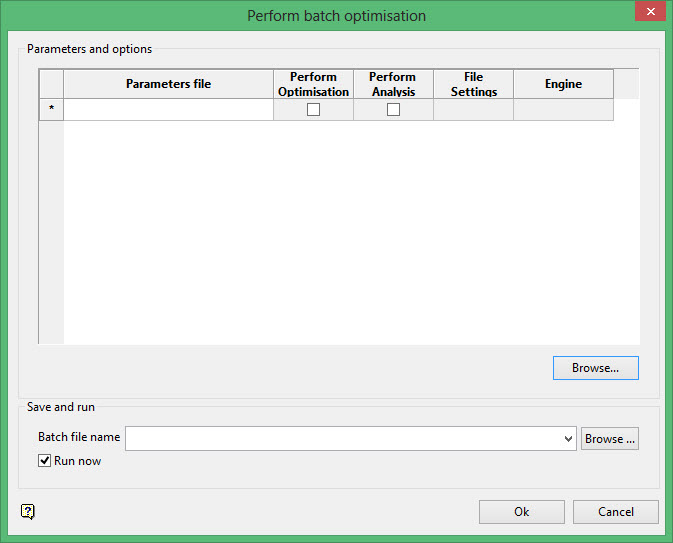Viewport: 673px width, 543px height.
Task: Close the Perform batch optimisation window
Action: [x=650, y=11]
